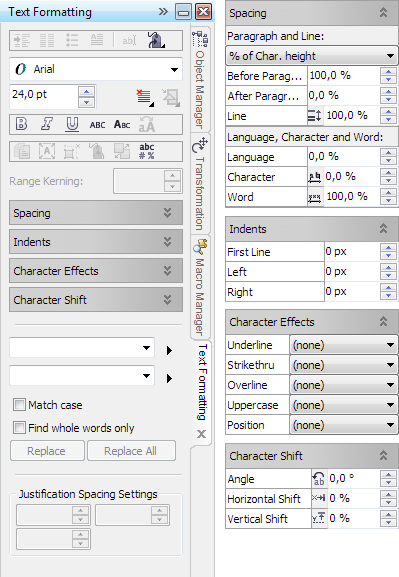Toggle the Underline formatting icon

pos(72,124)
